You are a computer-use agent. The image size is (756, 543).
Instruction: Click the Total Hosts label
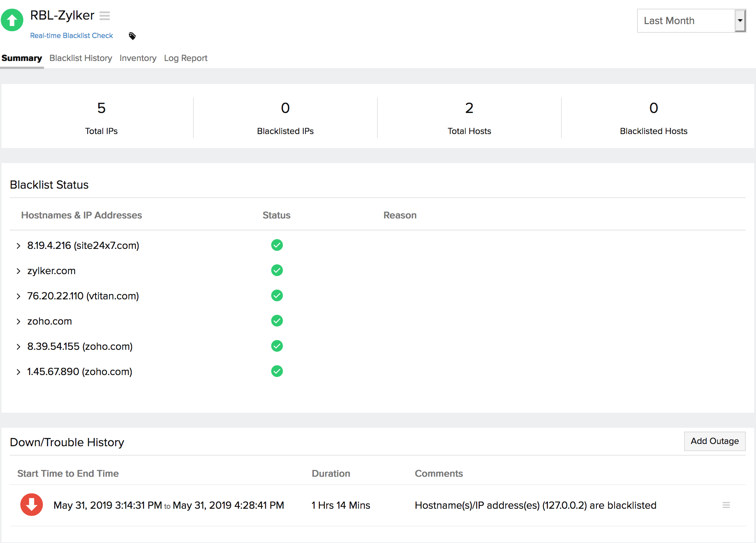pos(469,131)
